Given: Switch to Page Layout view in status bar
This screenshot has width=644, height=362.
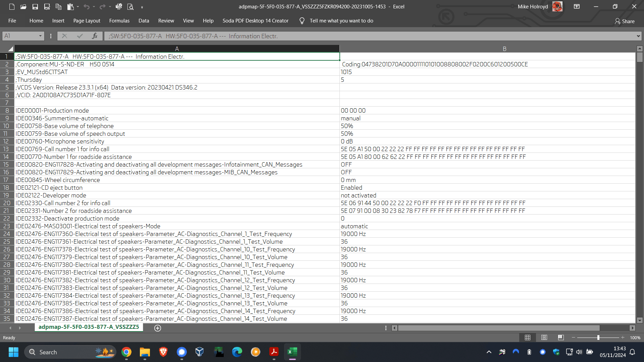Looking at the screenshot, I should (x=544, y=338).
